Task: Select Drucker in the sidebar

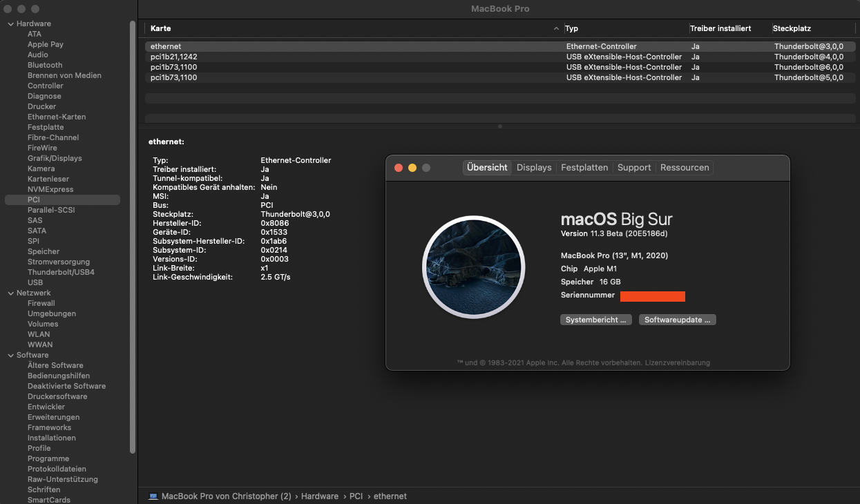Action: click(42, 106)
